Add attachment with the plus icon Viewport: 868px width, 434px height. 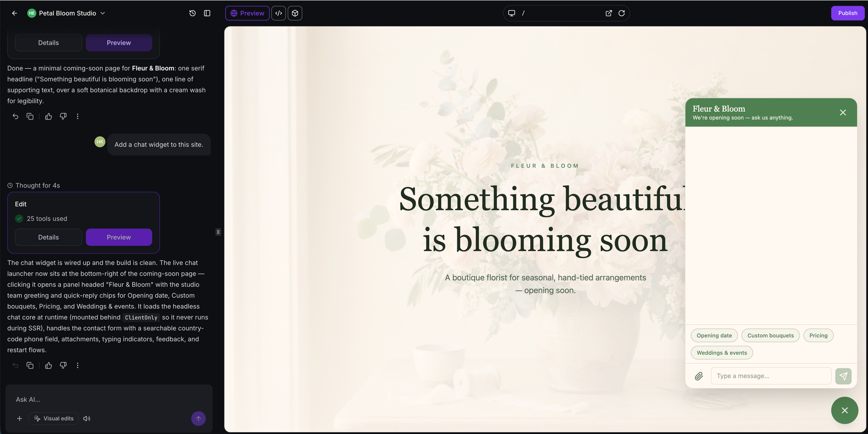[x=20, y=419]
